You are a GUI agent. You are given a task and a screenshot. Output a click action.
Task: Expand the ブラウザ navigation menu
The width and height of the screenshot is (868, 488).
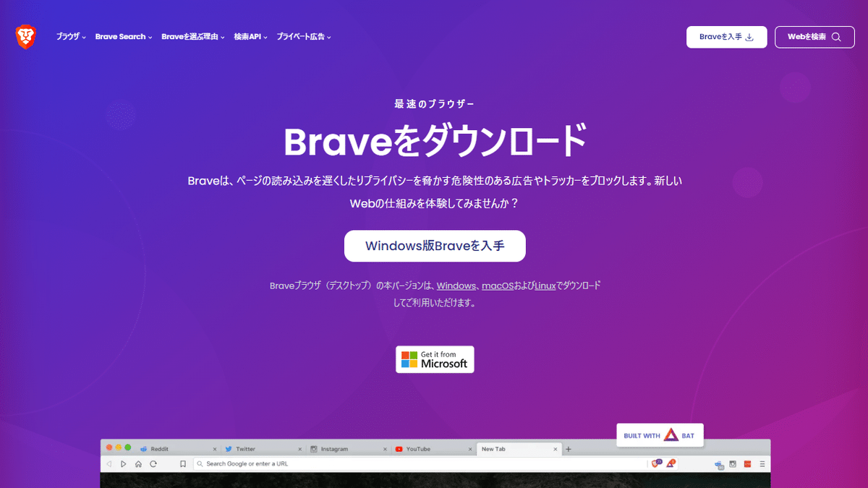coord(71,37)
